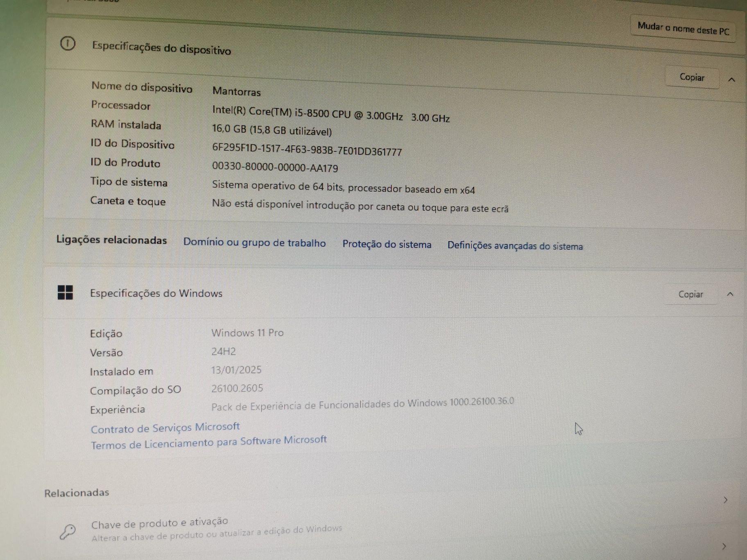The width and height of the screenshot is (747, 560).
Task: Click the Mudar o nome deste PC button
Action: (x=683, y=29)
